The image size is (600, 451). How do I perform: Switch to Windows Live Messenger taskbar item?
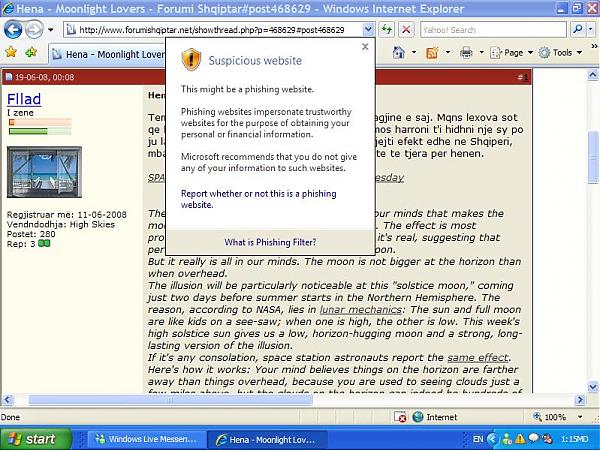pos(146,440)
